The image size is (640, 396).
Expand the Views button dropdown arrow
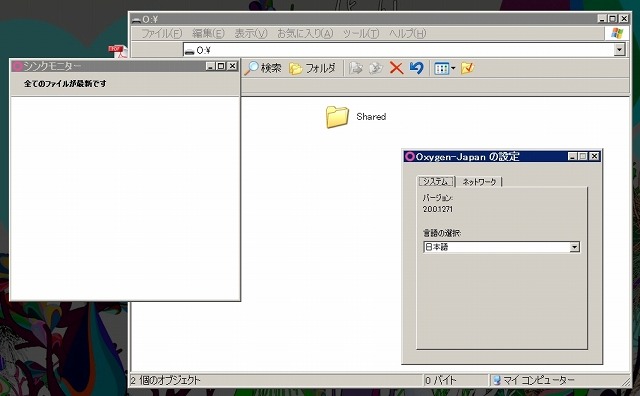point(453,68)
